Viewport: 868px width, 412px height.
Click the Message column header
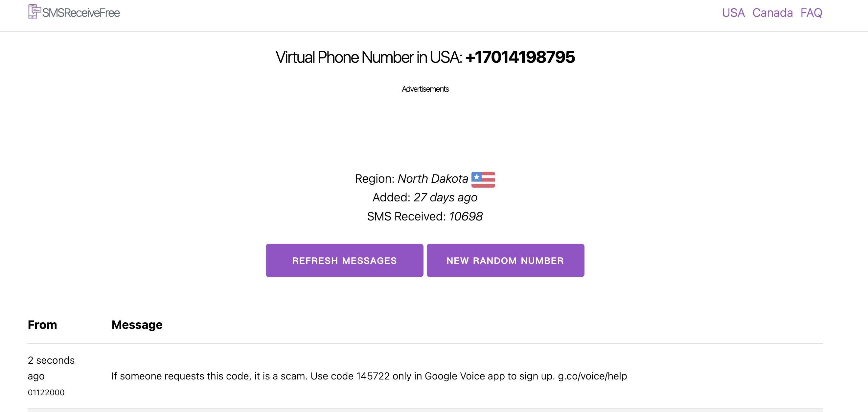coord(137,325)
